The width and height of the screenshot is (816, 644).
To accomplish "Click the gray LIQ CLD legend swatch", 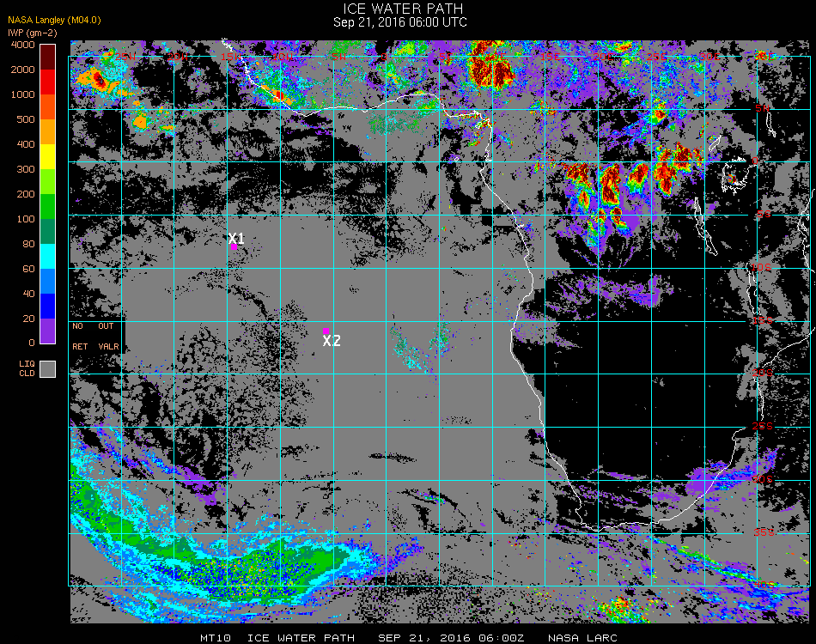I will 48,369.
